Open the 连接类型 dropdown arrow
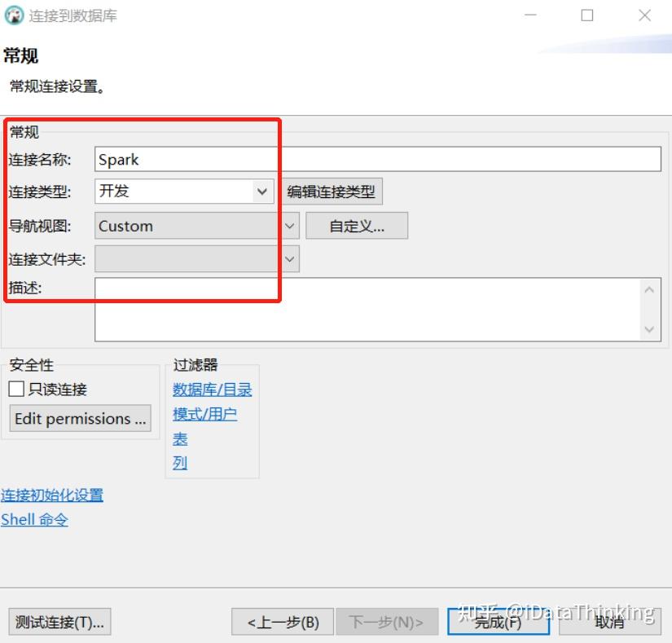 (262, 192)
